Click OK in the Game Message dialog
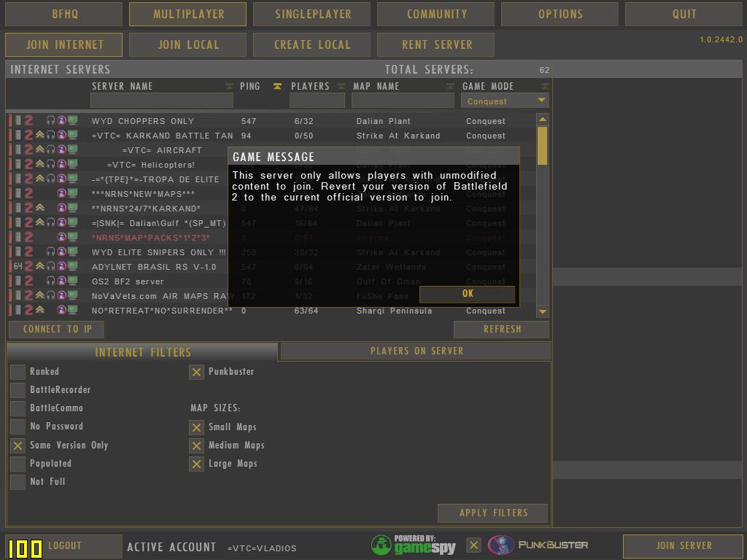This screenshot has height=560, width=747. tap(468, 294)
